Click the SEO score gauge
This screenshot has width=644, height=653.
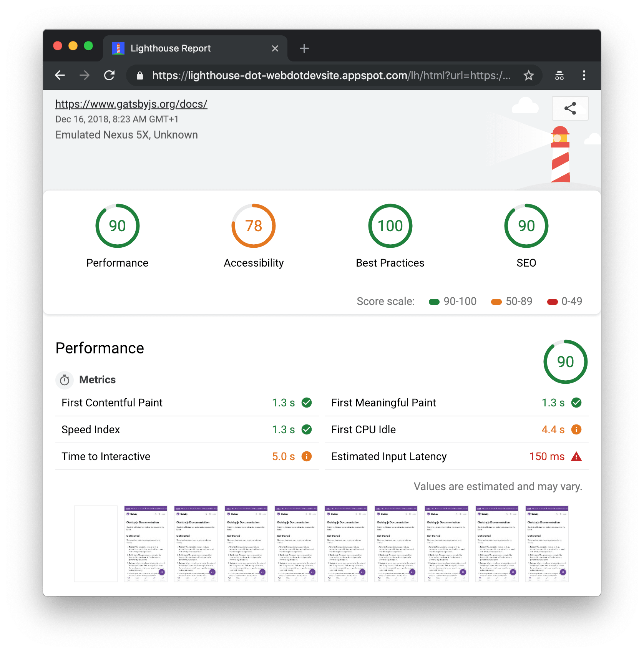[526, 226]
